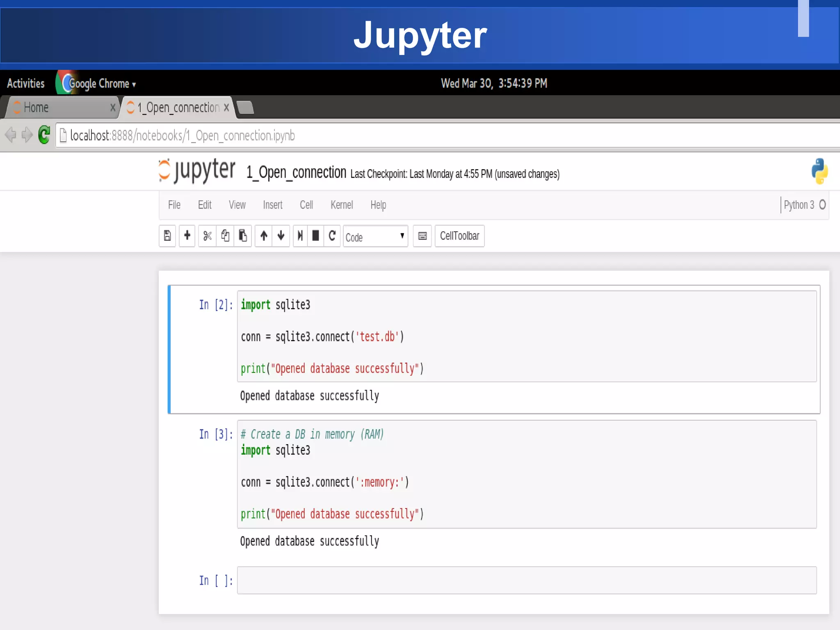This screenshot has height=630, width=840.
Task: Click the Jupyter logo
Action: pos(197,171)
